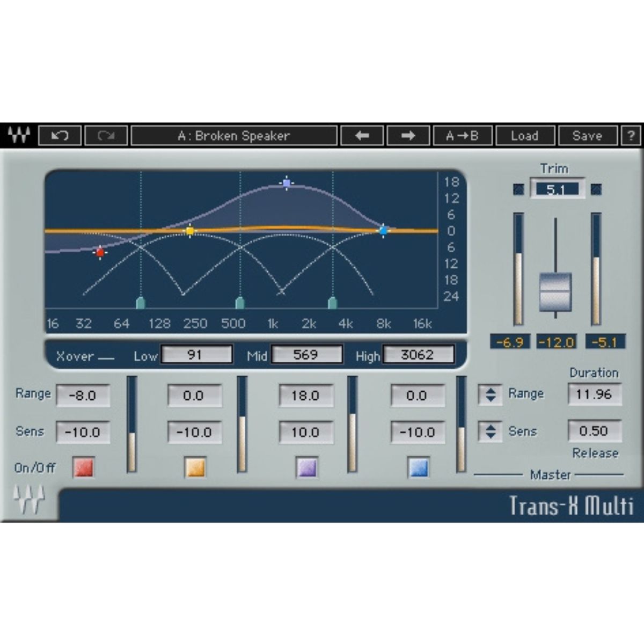The width and height of the screenshot is (644, 644).
Task: Click the Low crossover frequency field showing 91
Action: tap(196, 354)
